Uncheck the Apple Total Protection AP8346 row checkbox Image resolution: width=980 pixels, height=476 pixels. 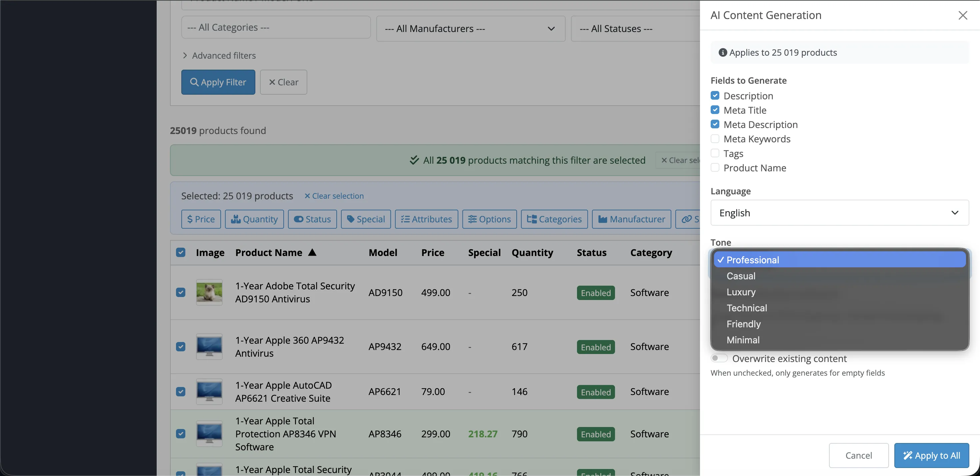click(181, 434)
